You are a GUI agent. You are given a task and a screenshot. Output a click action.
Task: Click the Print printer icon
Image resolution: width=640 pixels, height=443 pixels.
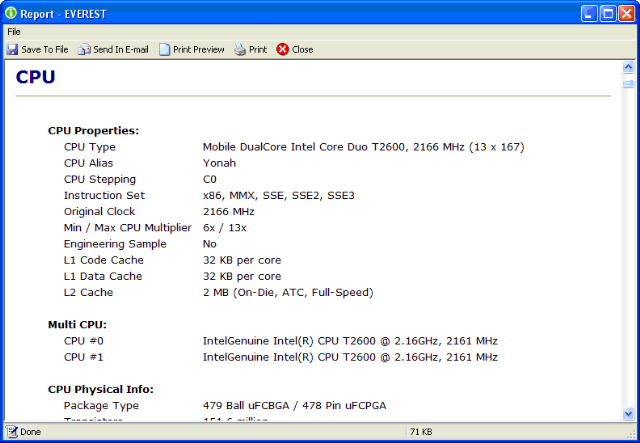pos(240,50)
